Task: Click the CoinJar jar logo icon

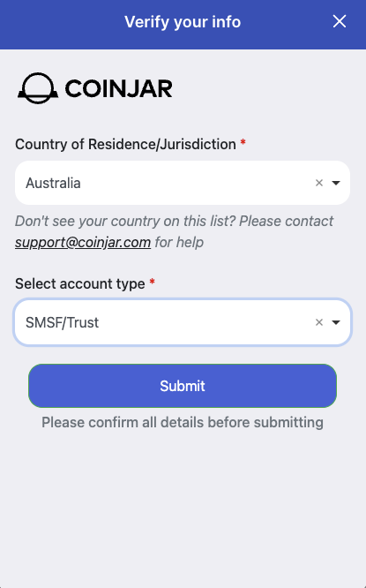Action: pyautogui.click(x=38, y=88)
